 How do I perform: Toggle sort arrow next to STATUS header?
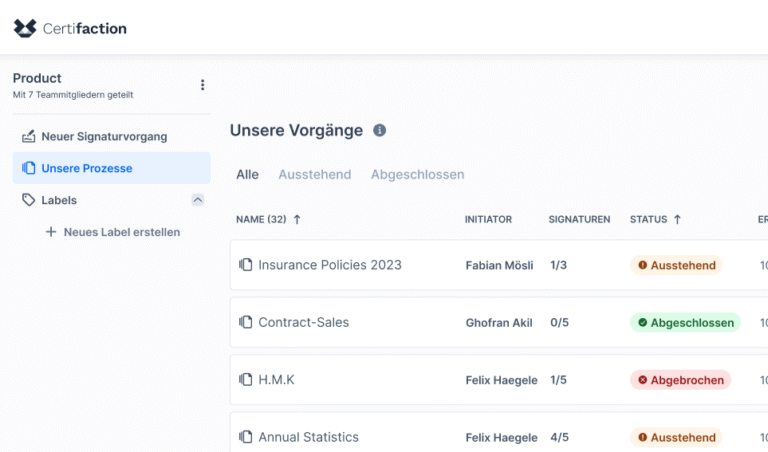click(677, 219)
